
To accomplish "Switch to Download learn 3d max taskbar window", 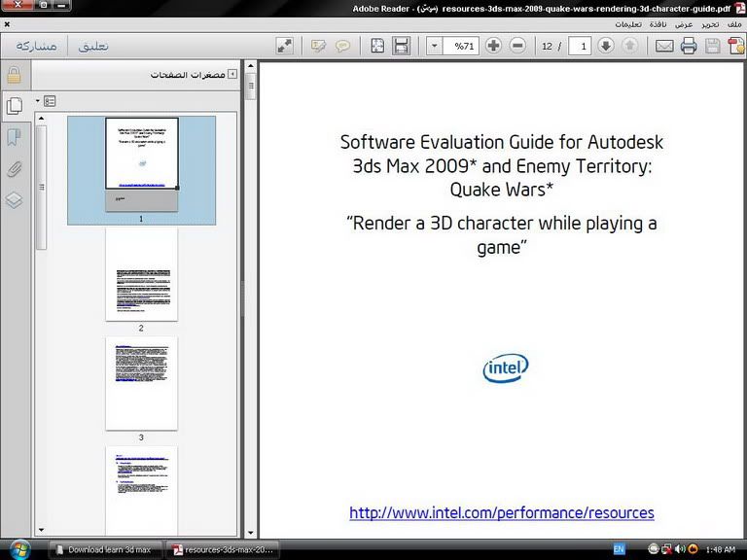I will 104,549.
